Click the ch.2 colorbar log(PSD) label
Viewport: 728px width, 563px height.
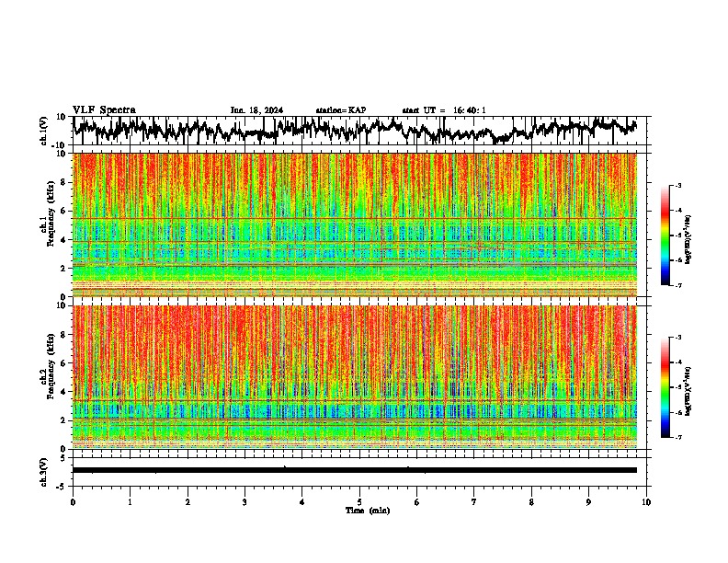tap(688, 391)
